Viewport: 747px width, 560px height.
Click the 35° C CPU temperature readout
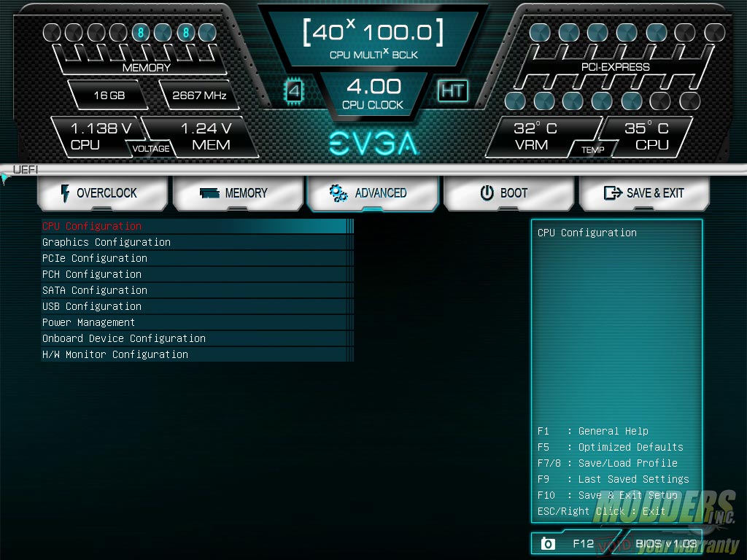coord(647,136)
